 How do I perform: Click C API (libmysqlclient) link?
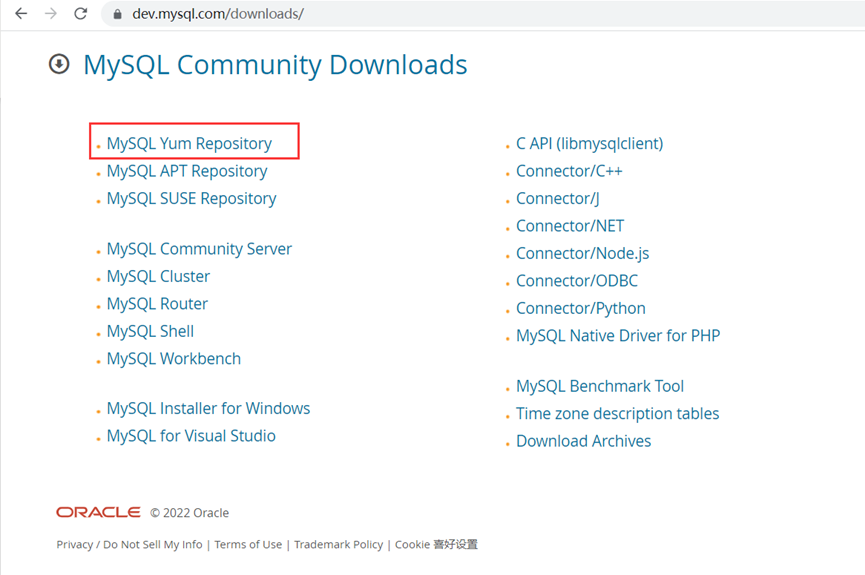[589, 143]
